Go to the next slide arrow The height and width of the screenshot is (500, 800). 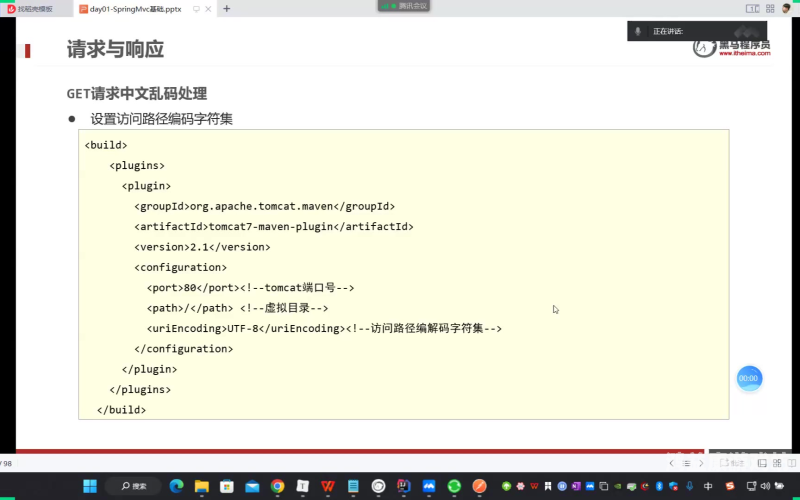tap(701, 463)
